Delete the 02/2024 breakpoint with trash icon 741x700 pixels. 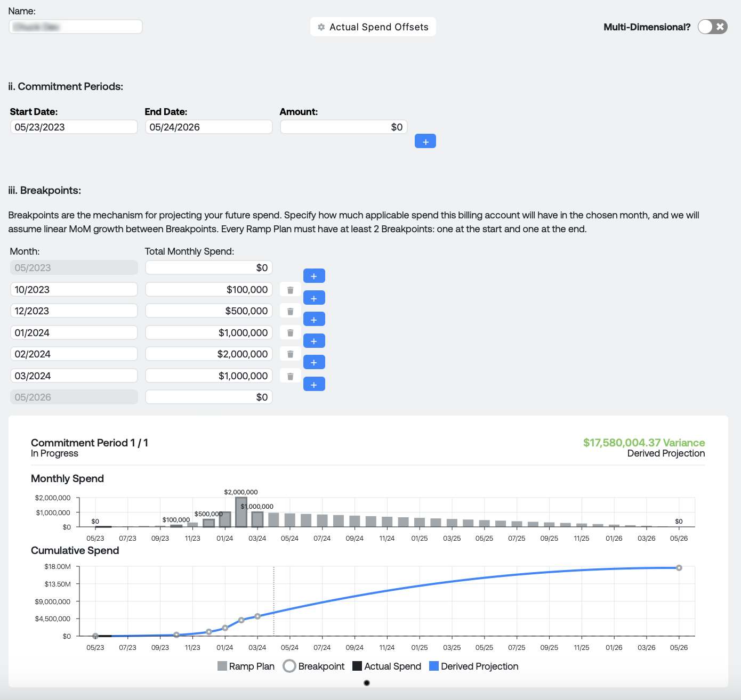(x=290, y=354)
